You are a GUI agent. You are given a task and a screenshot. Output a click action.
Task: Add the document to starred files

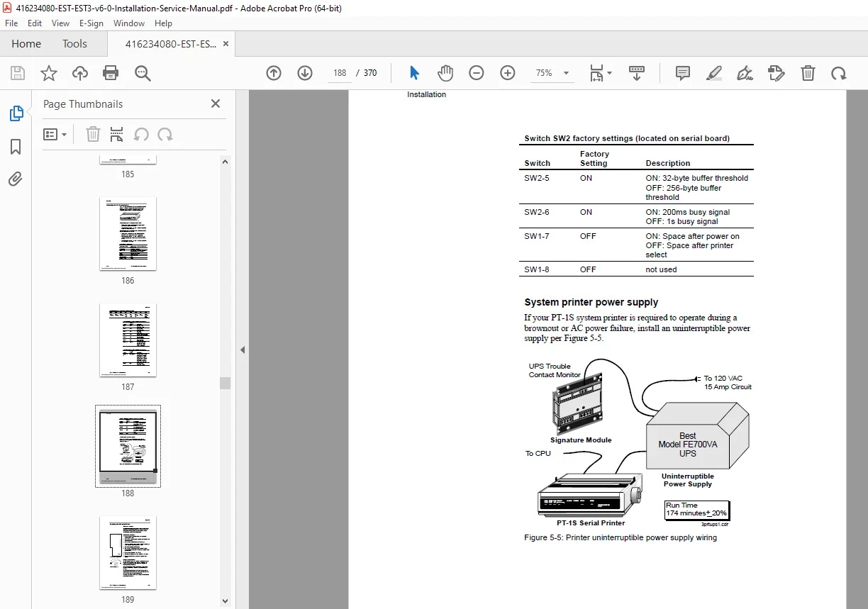tap(48, 73)
